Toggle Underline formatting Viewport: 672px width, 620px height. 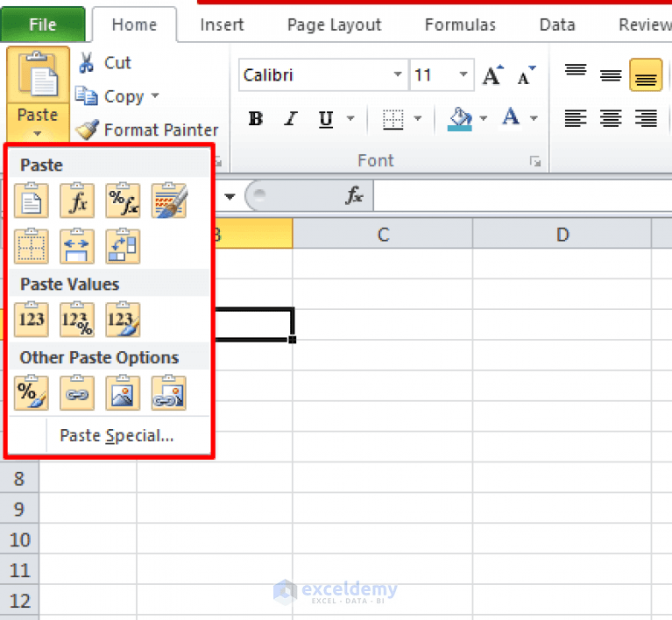(326, 118)
